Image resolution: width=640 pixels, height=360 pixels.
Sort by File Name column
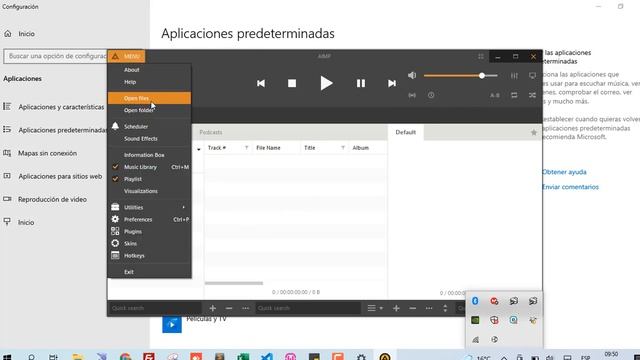[268, 148]
